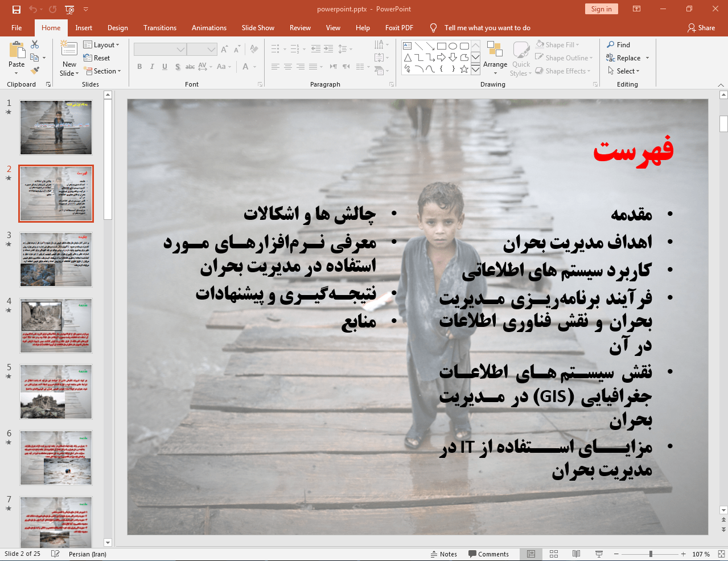Apply Bold formatting

click(139, 67)
